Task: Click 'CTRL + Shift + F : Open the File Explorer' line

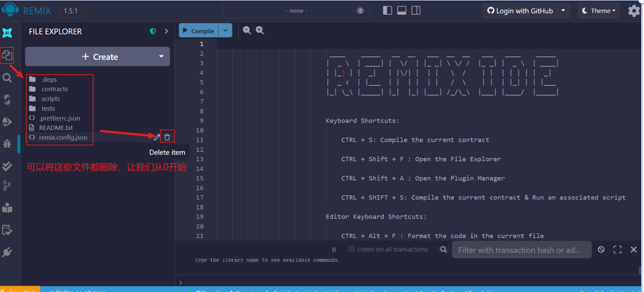Action: [421, 159]
